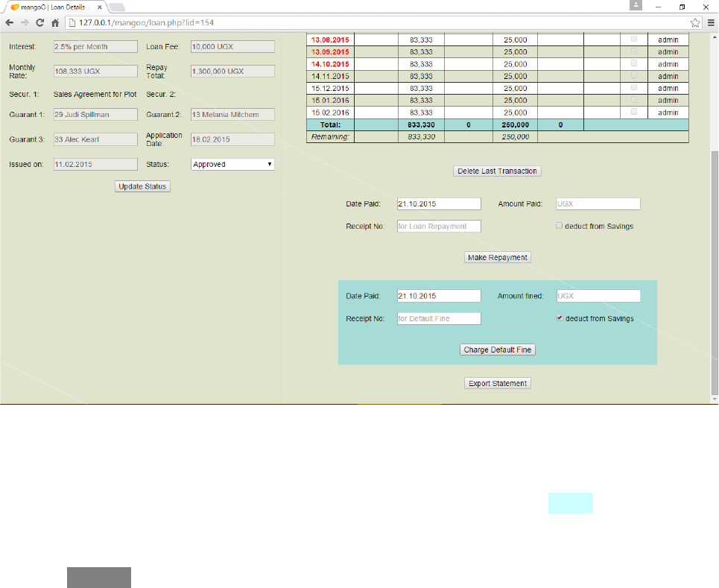This screenshot has height=588, width=719.
Task: Toggle checkbox in the 14.10.2015 row
Action: (634, 63)
